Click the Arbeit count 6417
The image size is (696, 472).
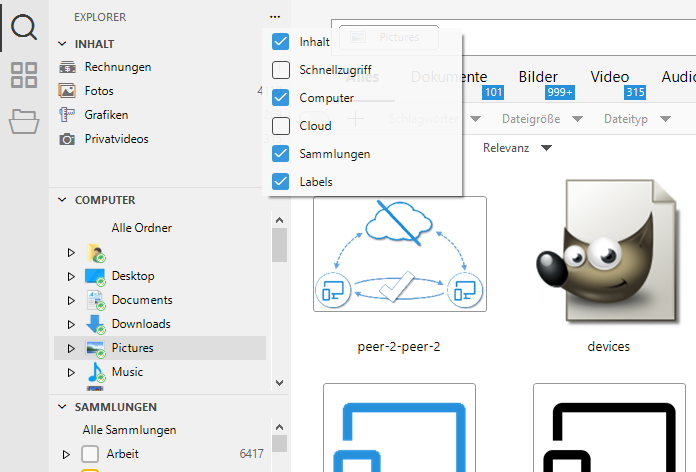click(251, 454)
